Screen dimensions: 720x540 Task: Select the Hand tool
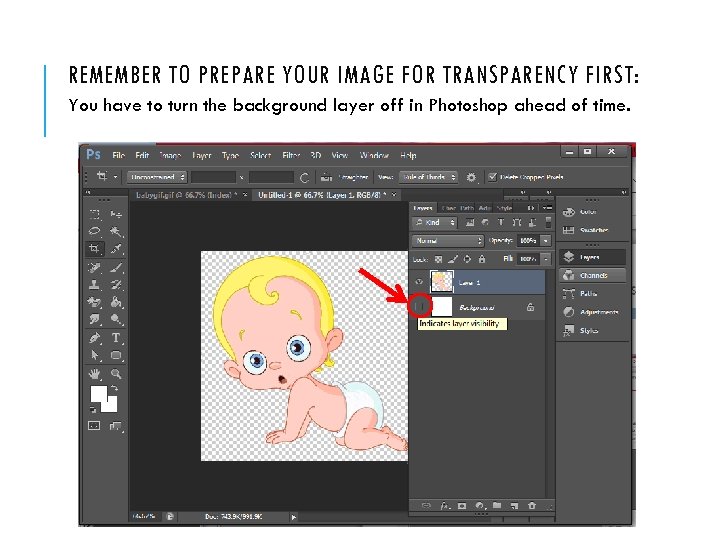[x=95, y=374]
